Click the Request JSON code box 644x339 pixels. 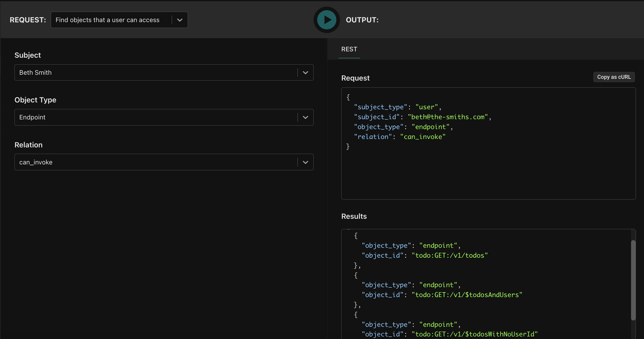488,144
